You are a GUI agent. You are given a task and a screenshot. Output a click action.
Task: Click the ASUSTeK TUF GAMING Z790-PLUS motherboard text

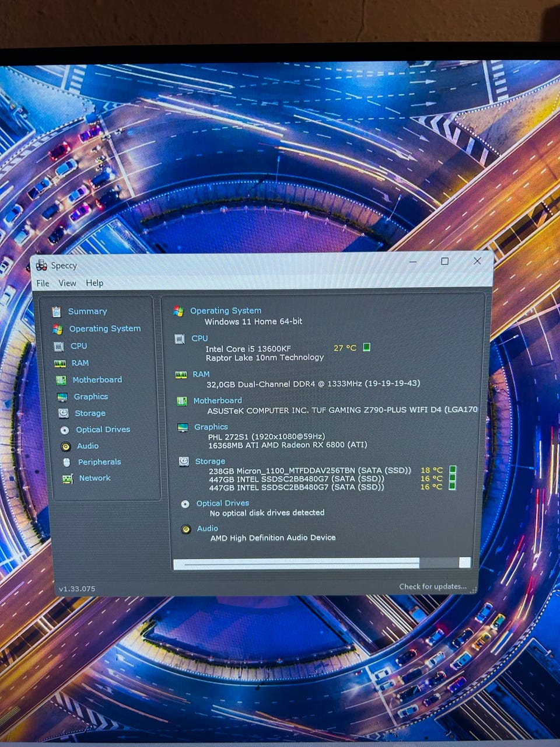(342, 410)
